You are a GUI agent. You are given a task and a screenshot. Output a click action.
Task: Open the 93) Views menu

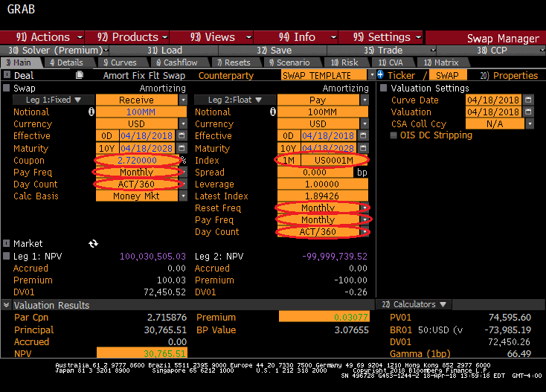[x=212, y=37]
